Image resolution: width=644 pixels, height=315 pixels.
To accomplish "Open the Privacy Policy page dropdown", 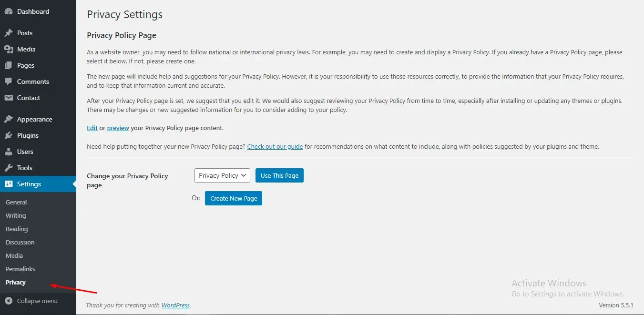I will pyautogui.click(x=222, y=175).
